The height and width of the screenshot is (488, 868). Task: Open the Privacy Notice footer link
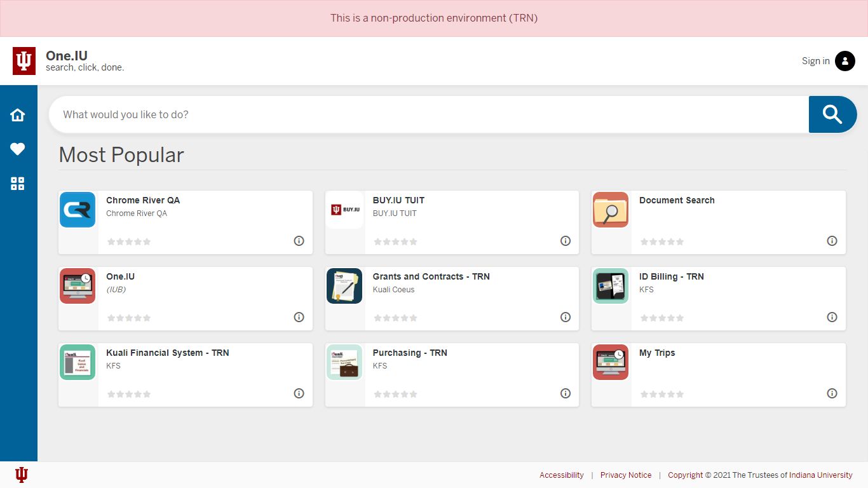626,475
